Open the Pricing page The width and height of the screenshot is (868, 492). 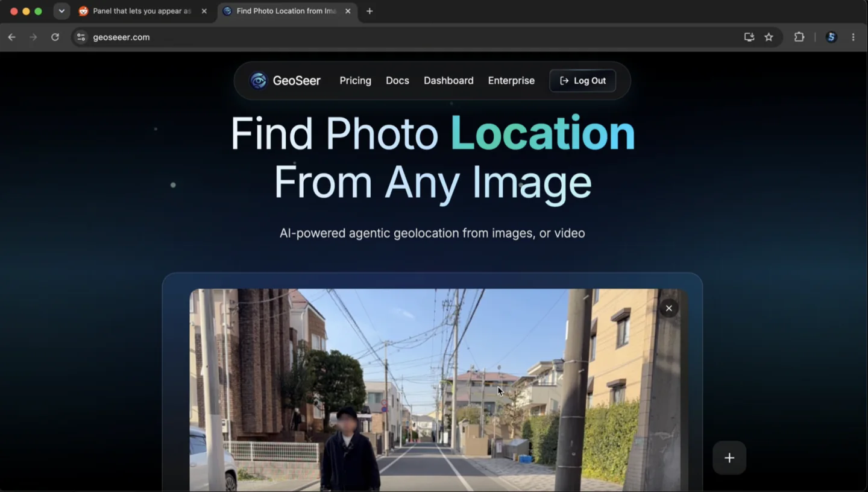pyautogui.click(x=355, y=81)
